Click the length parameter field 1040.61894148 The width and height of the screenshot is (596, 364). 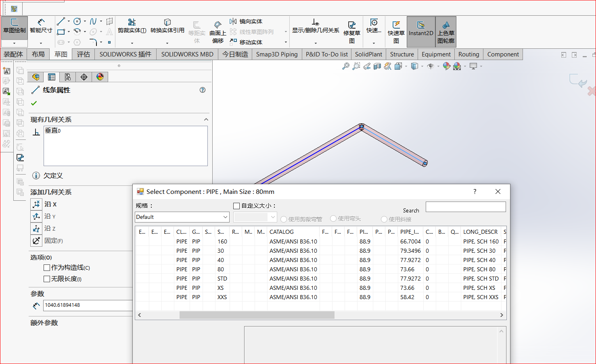coord(88,305)
